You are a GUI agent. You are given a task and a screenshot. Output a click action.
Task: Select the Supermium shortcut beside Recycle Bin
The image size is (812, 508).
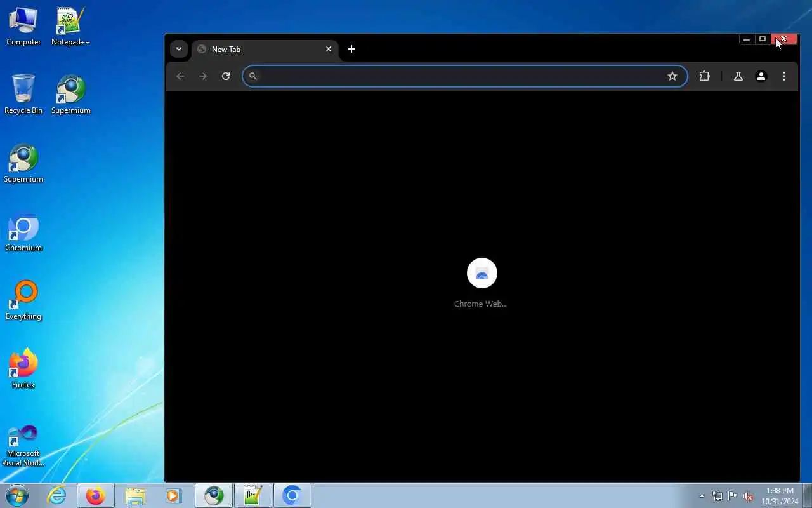pos(70,95)
